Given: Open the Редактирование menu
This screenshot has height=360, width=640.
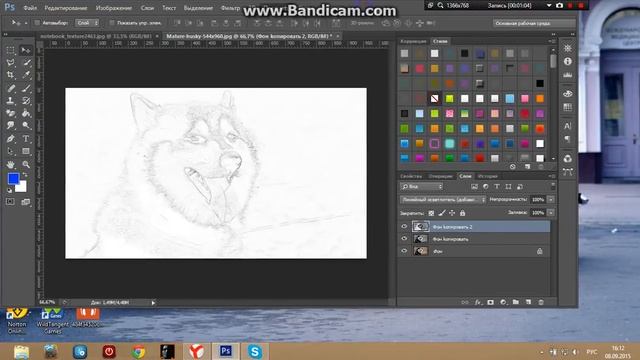Looking at the screenshot, I should click(x=66, y=8).
